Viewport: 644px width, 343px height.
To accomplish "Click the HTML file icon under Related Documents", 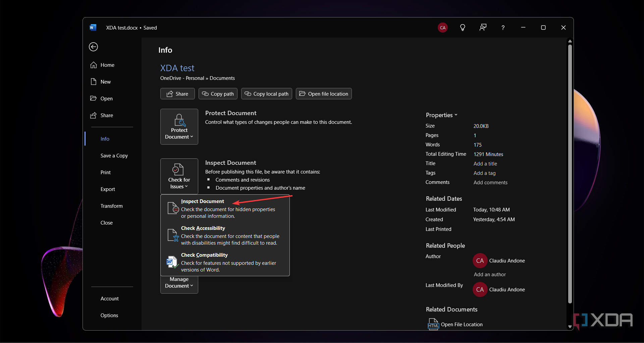I will coord(433,324).
